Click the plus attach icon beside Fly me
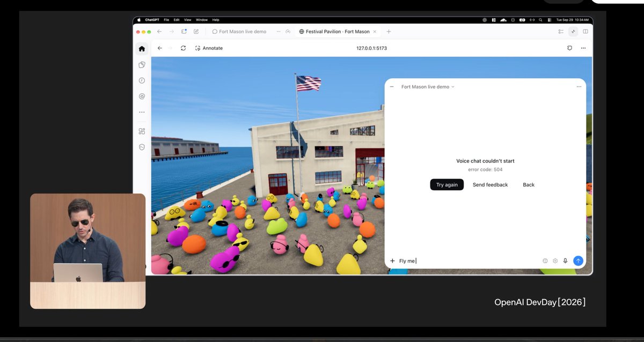 click(x=392, y=261)
